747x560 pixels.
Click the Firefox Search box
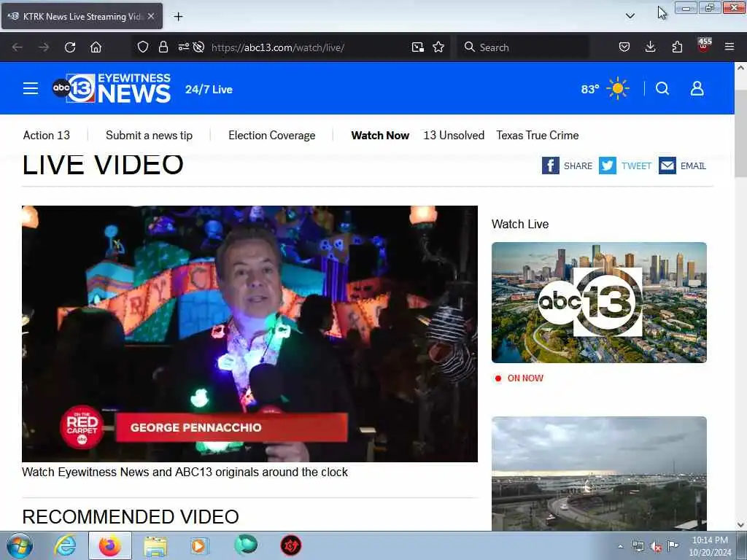[x=522, y=47]
